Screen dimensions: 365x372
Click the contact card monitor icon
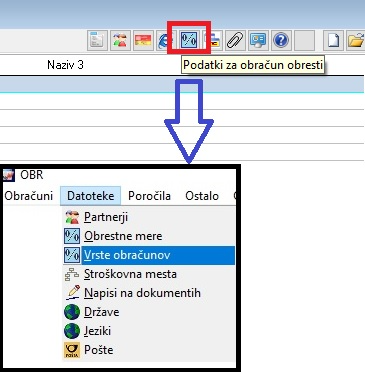click(258, 40)
